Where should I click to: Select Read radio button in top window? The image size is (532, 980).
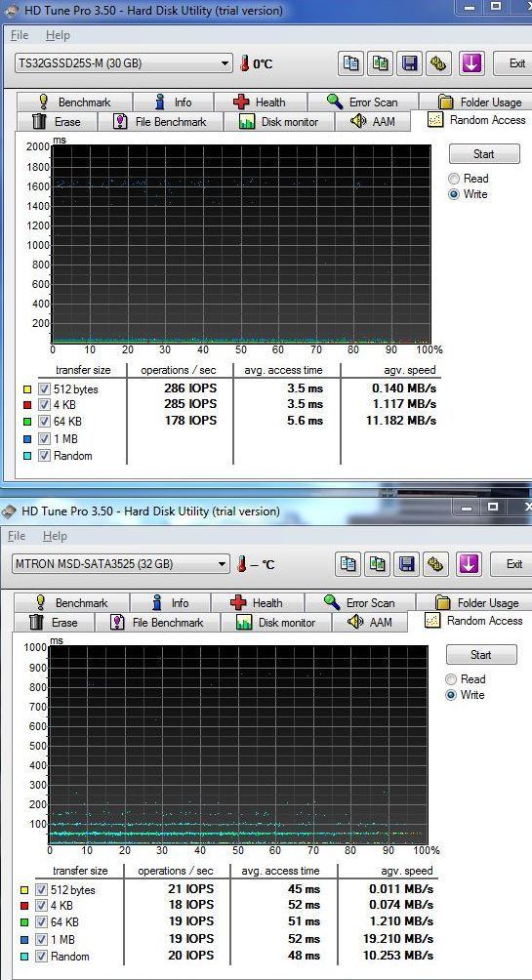pyautogui.click(x=454, y=179)
